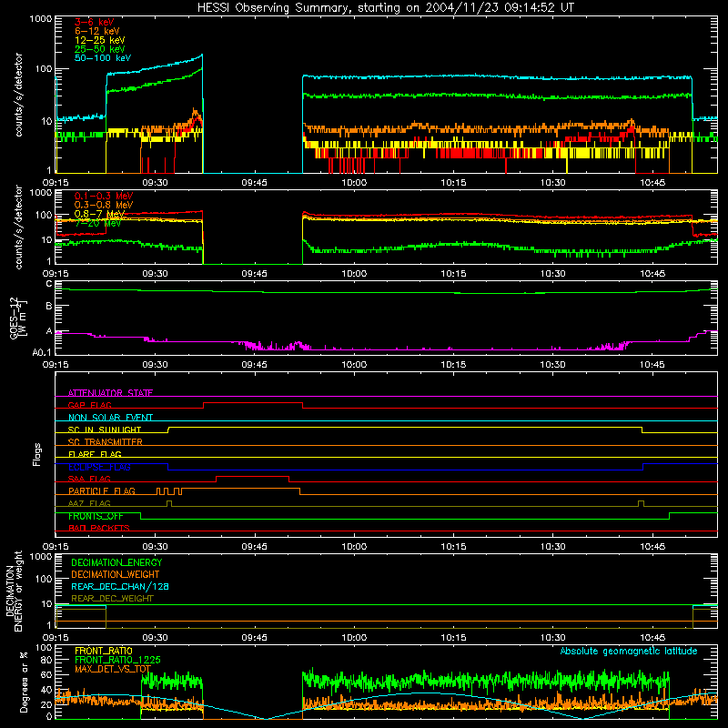Click the NON_SOLAR_EVENT flag label
The width and height of the screenshot is (728, 728).
pyautogui.click(x=110, y=418)
